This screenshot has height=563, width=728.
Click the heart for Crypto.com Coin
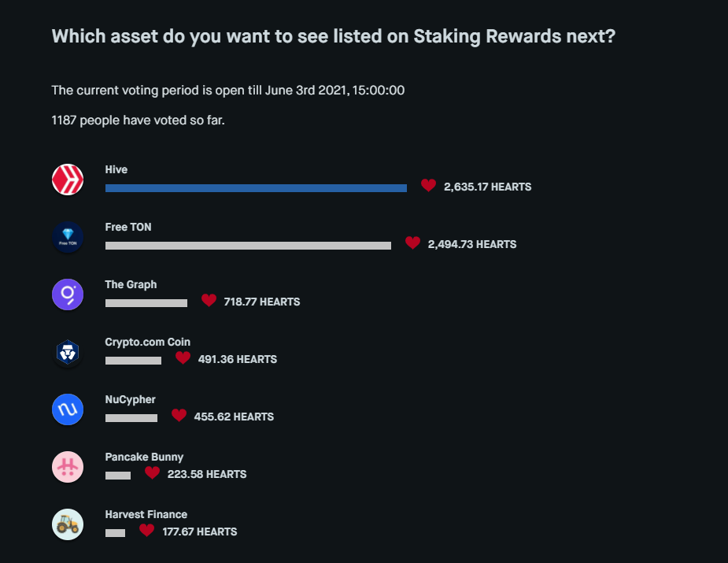(183, 358)
